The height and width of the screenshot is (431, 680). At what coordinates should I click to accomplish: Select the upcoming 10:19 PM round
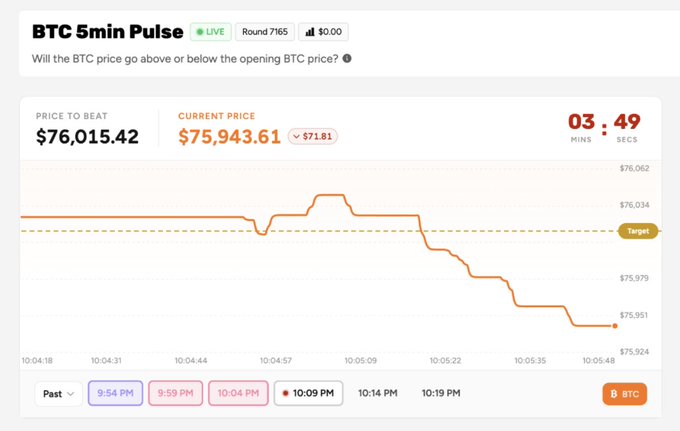pyautogui.click(x=441, y=393)
